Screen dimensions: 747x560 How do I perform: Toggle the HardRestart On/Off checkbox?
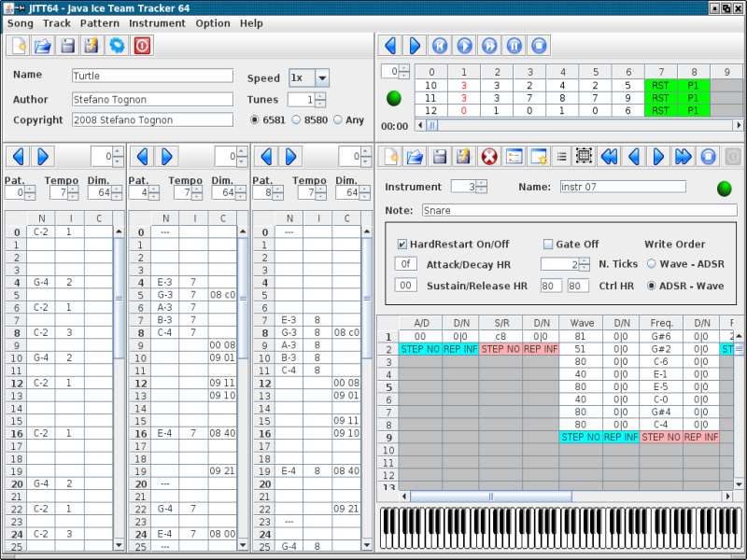(402, 245)
